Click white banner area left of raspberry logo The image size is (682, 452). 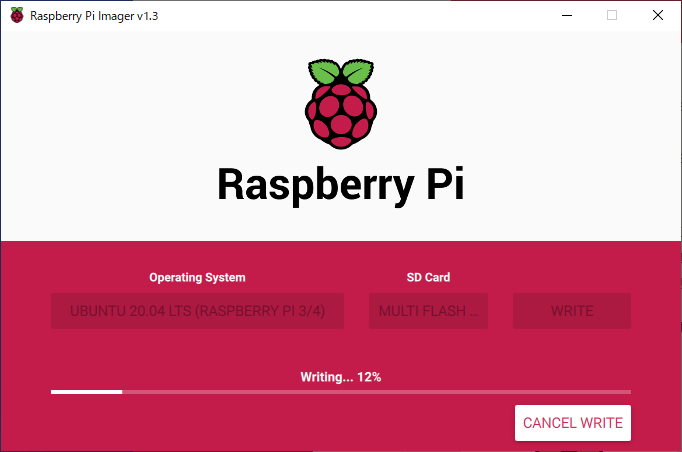coord(150,110)
